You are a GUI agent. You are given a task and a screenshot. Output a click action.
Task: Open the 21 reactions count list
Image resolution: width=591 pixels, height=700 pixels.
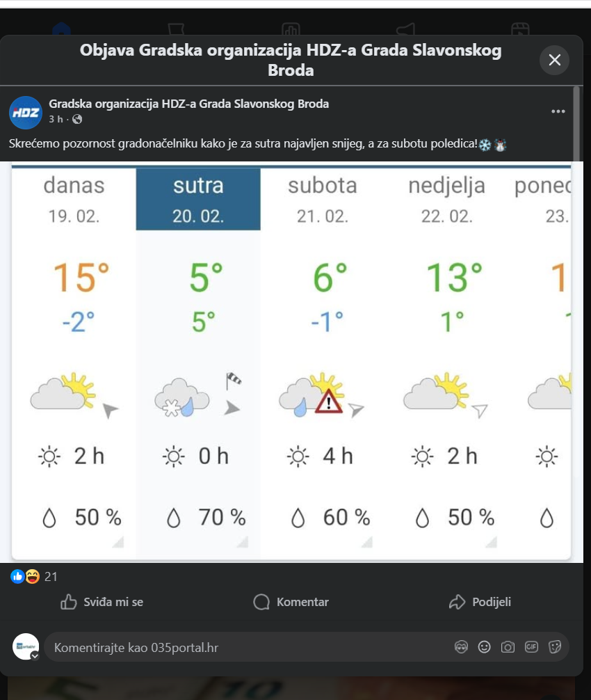pyautogui.click(x=51, y=576)
